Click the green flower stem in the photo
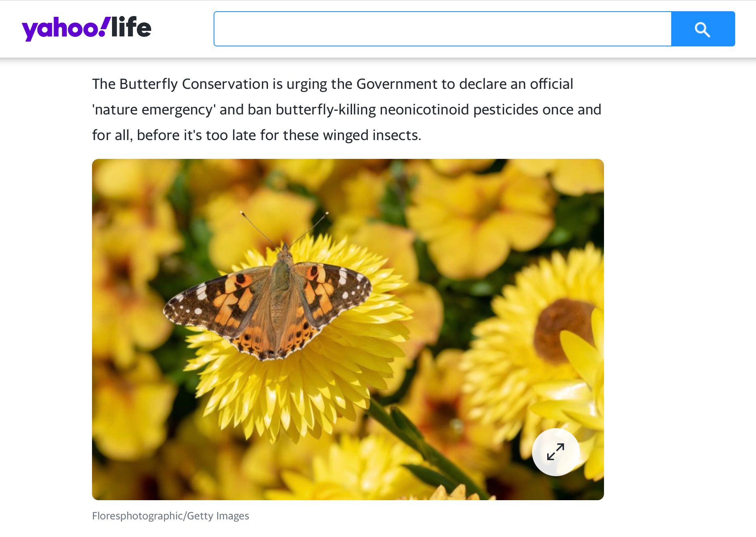Screen dimensions: 756x537 [424, 444]
